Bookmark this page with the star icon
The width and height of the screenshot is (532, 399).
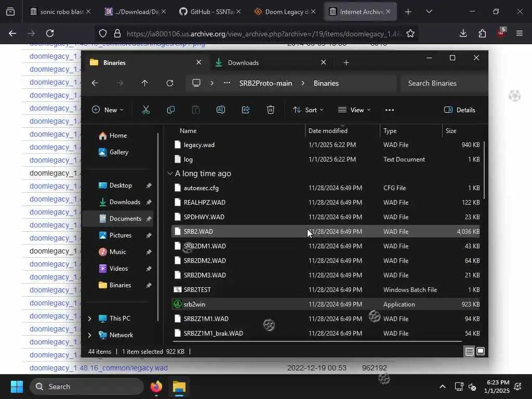(x=410, y=34)
